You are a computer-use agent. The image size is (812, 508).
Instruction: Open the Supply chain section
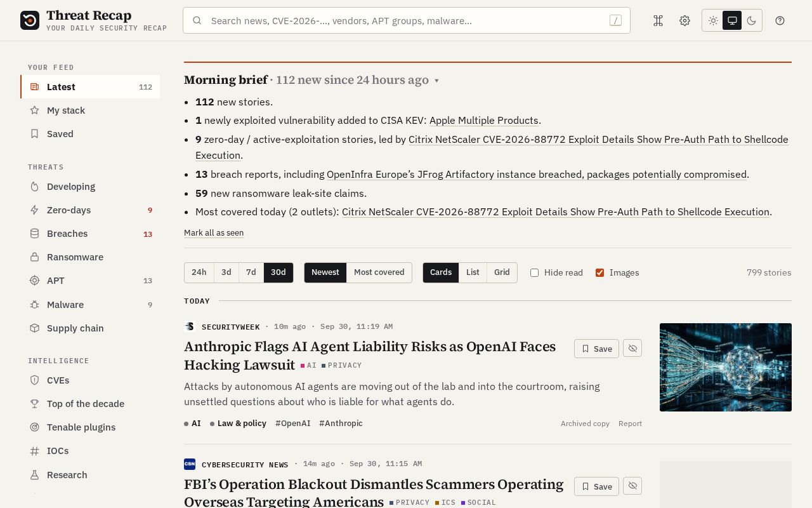coord(90,328)
